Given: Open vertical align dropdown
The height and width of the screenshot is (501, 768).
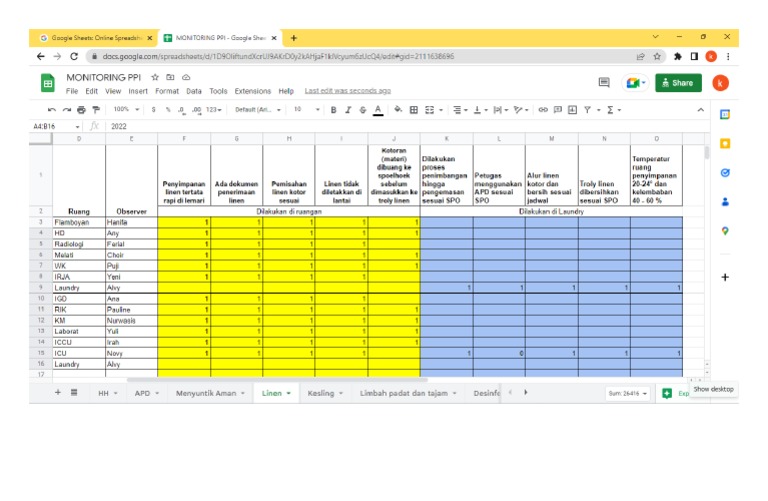Looking at the screenshot, I should [x=480, y=110].
